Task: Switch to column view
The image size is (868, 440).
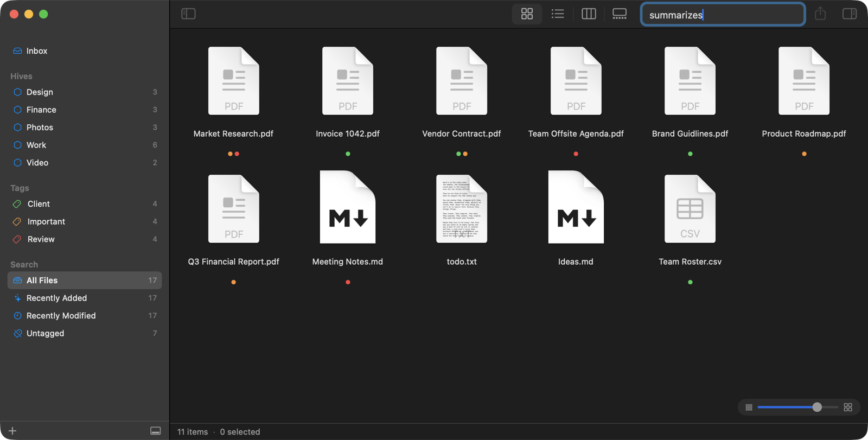Action: (x=589, y=14)
